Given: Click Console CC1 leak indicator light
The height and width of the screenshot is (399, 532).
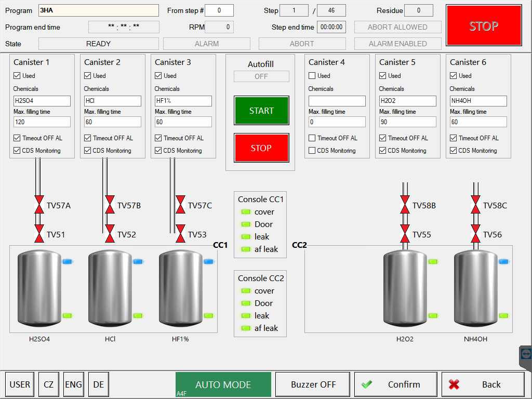Looking at the screenshot, I should click(246, 237).
